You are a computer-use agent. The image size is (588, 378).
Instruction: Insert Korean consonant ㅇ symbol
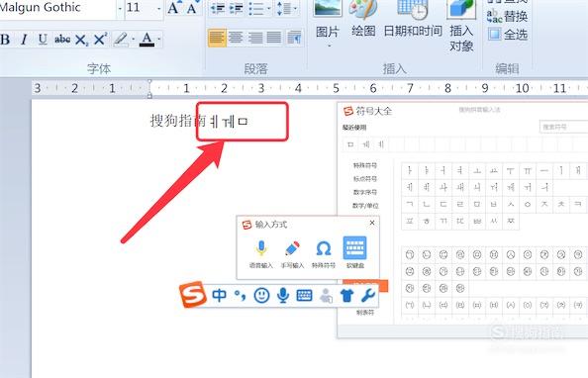528,205
